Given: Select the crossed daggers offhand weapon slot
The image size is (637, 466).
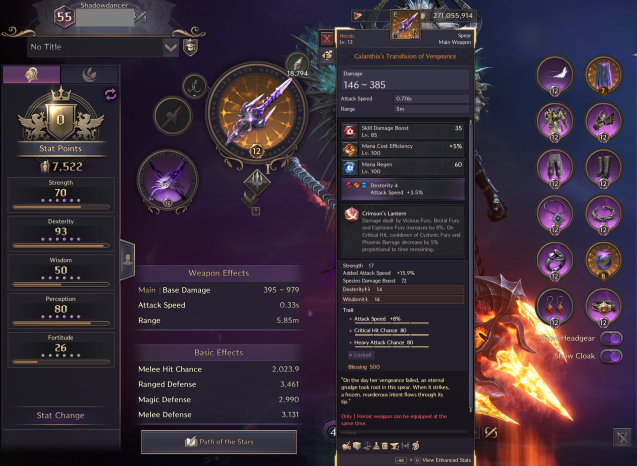Looking at the screenshot, I should click(167, 179).
